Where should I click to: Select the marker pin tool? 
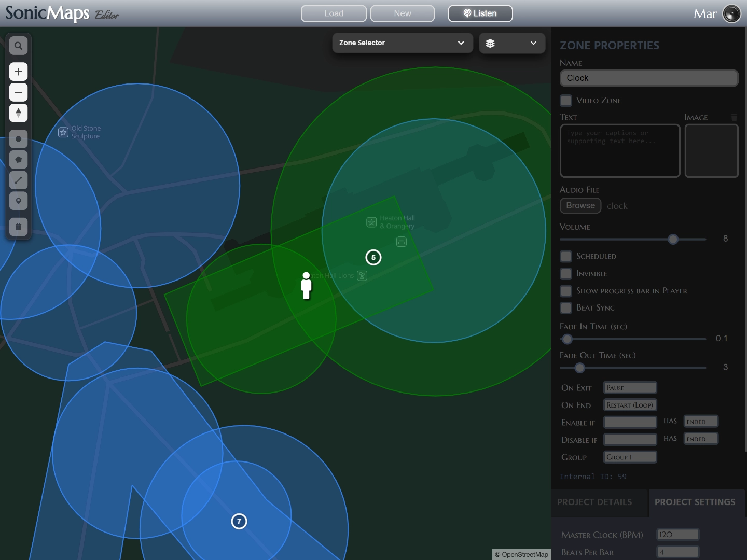click(18, 201)
